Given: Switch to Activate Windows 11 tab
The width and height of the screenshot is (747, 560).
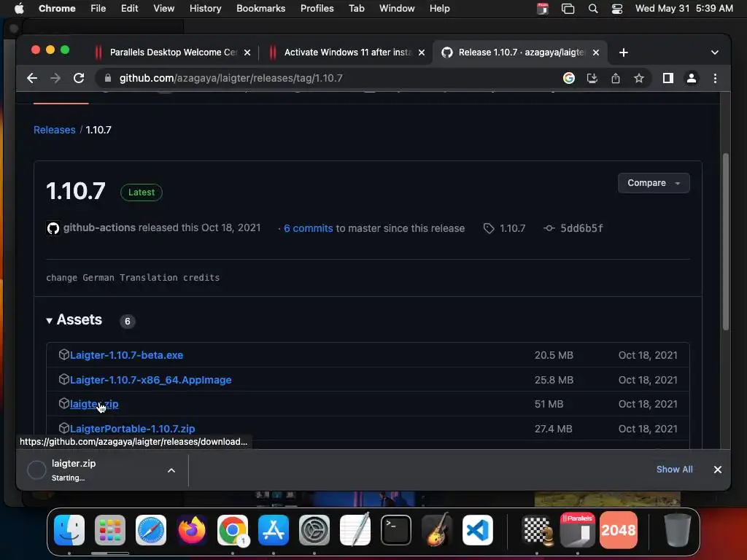Looking at the screenshot, I should pyautogui.click(x=346, y=52).
